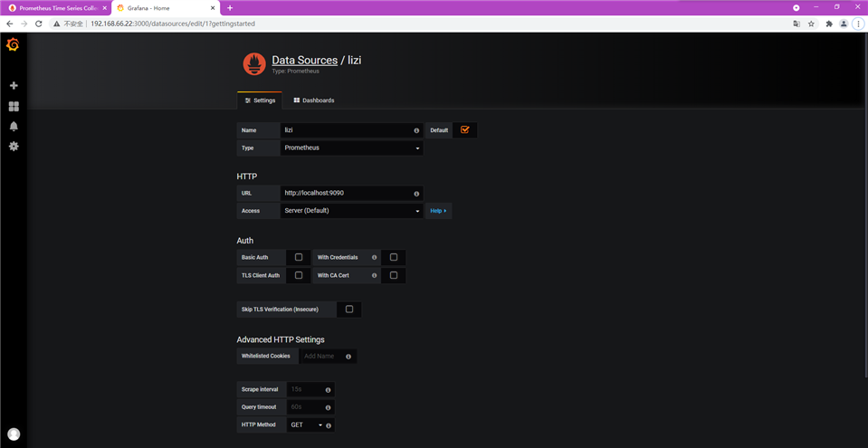Click the Auth section heading

click(x=244, y=241)
